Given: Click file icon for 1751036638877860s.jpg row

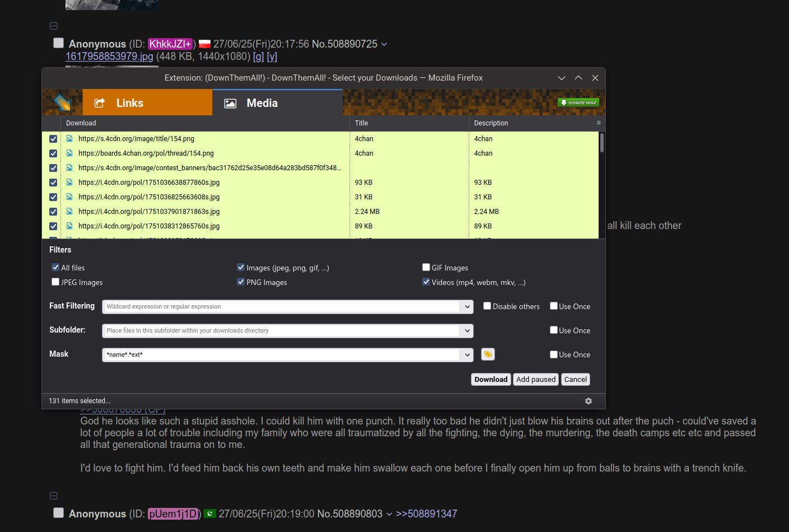Looking at the screenshot, I should pyautogui.click(x=69, y=182).
